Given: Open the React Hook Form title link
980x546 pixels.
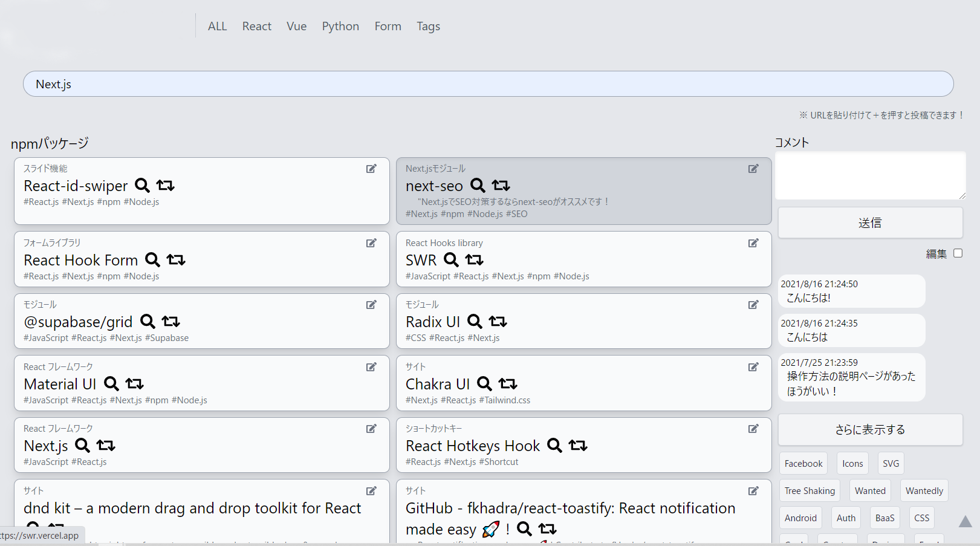Looking at the screenshot, I should click(x=81, y=260).
